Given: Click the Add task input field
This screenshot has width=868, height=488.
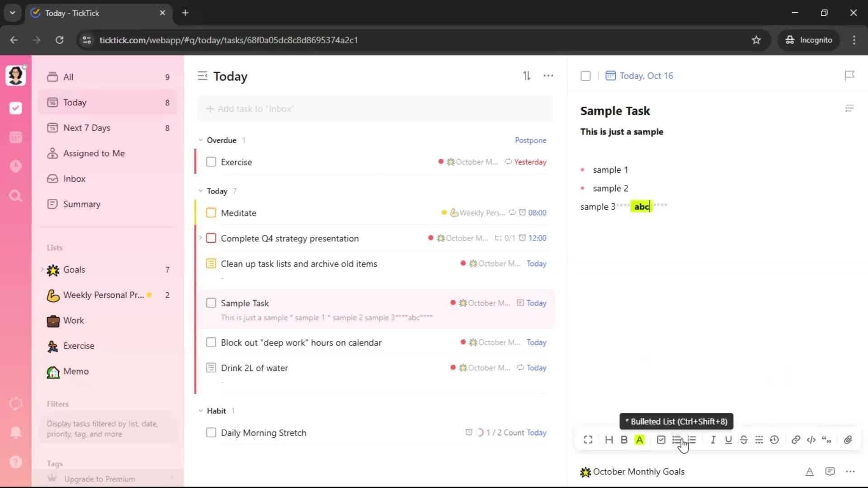Looking at the screenshot, I should click(375, 109).
